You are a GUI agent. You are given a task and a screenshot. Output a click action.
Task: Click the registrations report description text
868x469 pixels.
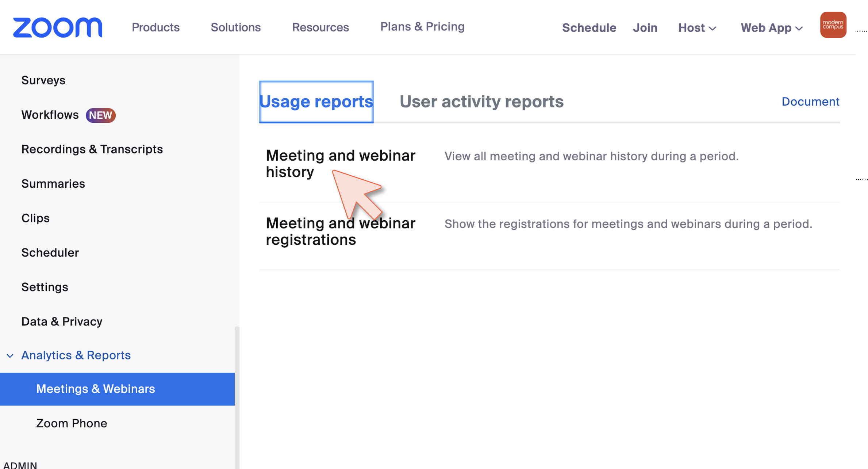(x=628, y=224)
